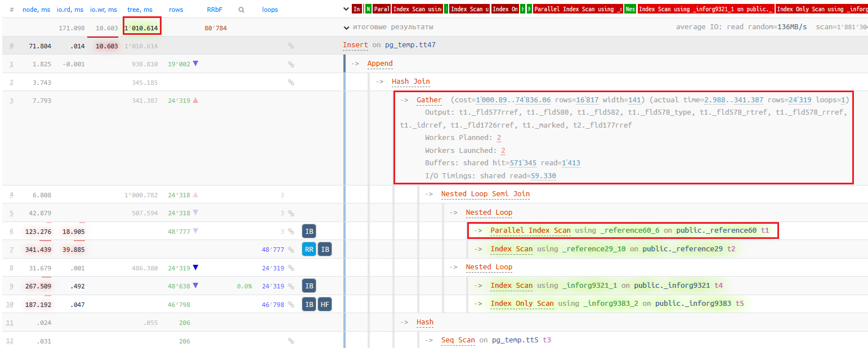Open the Index Only Scan node link

pos(522,304)
